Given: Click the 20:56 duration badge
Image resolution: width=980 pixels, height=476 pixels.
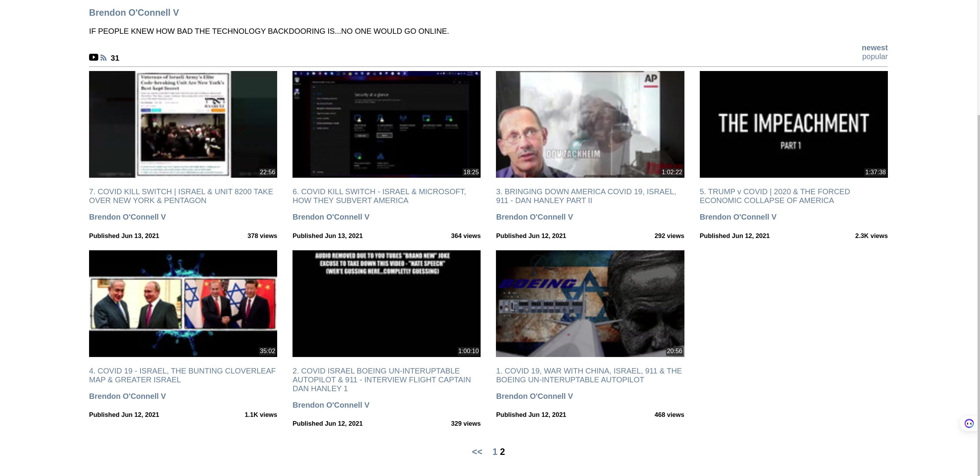Looking at the screenshot, I should tap(674, 351).
